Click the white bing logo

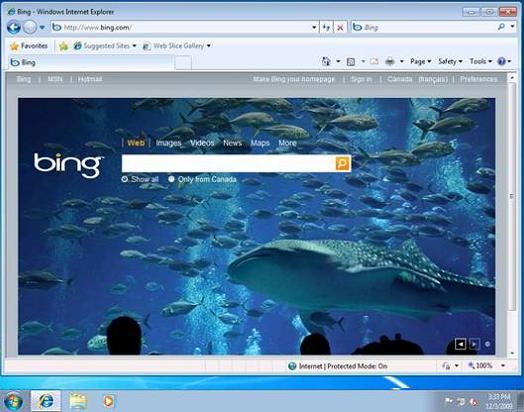(68, 165)
